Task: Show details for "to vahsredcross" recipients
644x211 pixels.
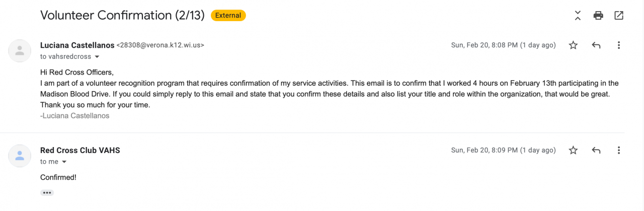Action: [97, 57]
